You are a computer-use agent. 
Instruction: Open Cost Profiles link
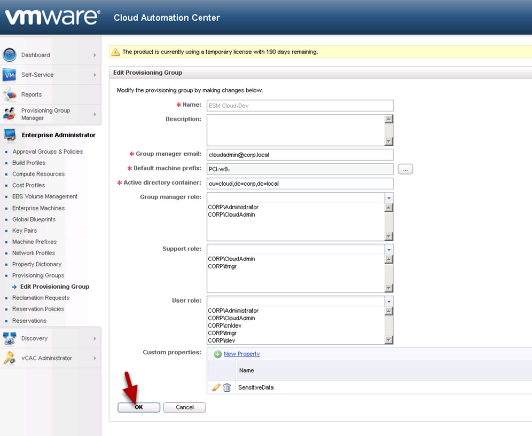pos(28,185)
